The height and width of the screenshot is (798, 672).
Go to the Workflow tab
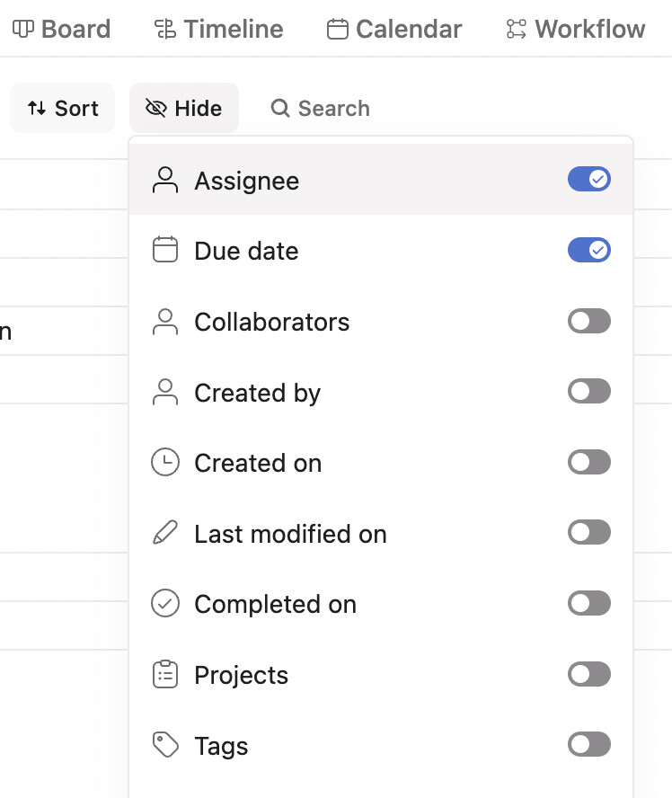(576, 29)
